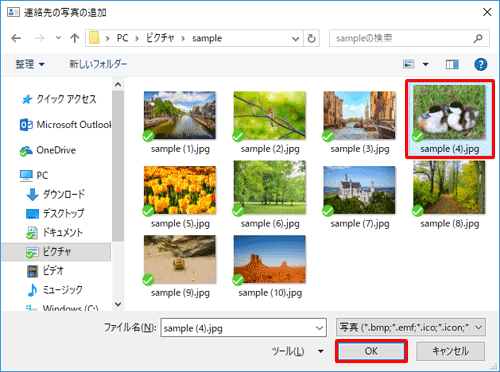
Task: Open the 整理 menu
Action: pos(30,64)
